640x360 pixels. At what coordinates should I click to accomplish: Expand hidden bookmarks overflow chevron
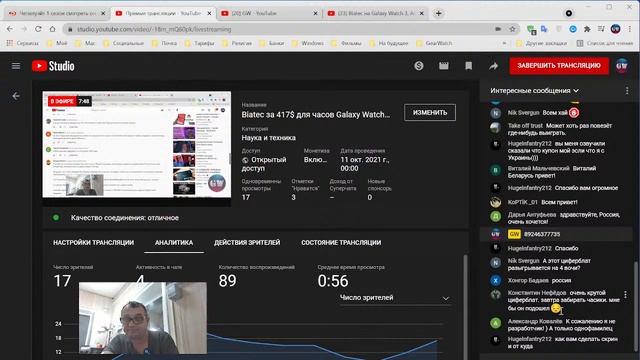[504, 43]
